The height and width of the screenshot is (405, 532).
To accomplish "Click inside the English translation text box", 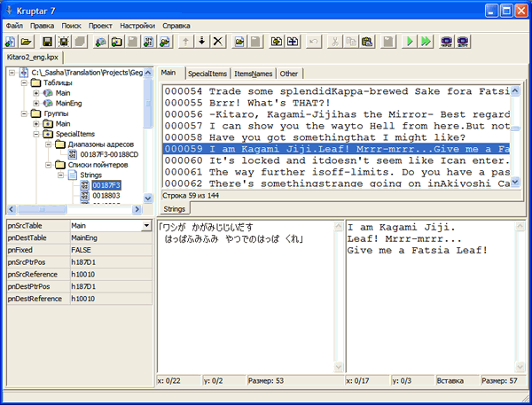I will pos(431,297).
